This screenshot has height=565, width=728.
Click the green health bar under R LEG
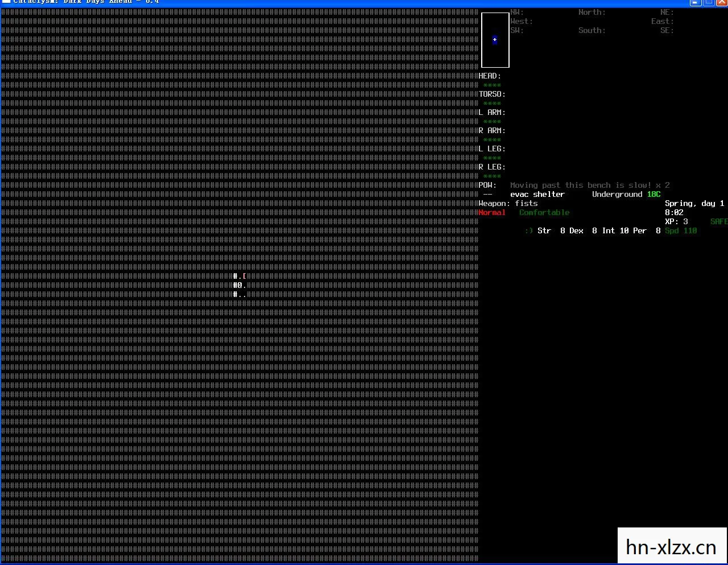(x=492, y=176)
